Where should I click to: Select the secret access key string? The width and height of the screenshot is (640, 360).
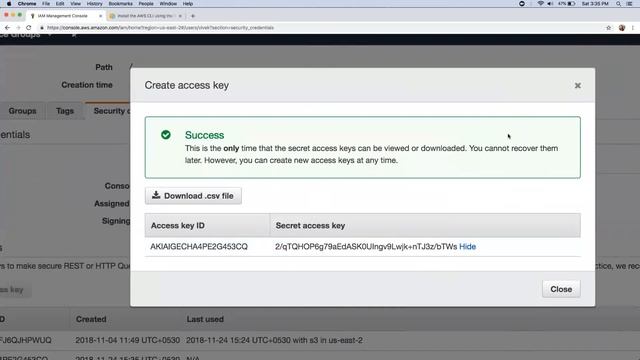366,247
